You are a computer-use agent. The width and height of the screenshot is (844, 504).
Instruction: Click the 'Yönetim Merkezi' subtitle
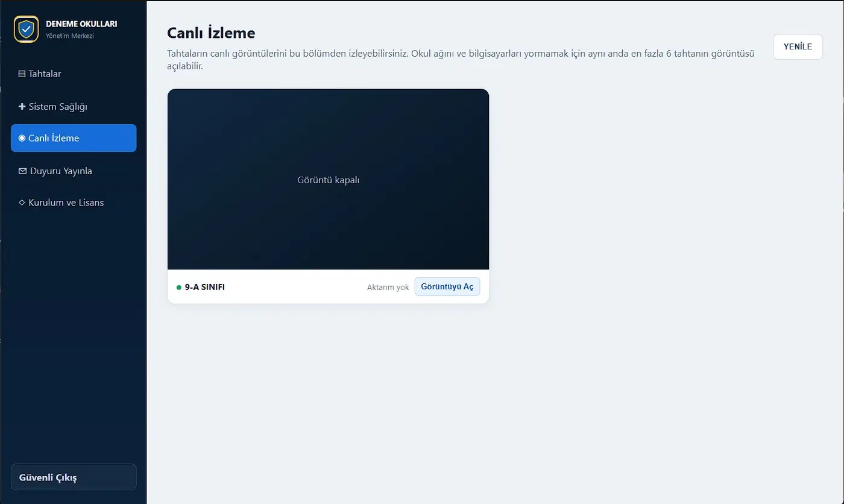coord(70,36)
